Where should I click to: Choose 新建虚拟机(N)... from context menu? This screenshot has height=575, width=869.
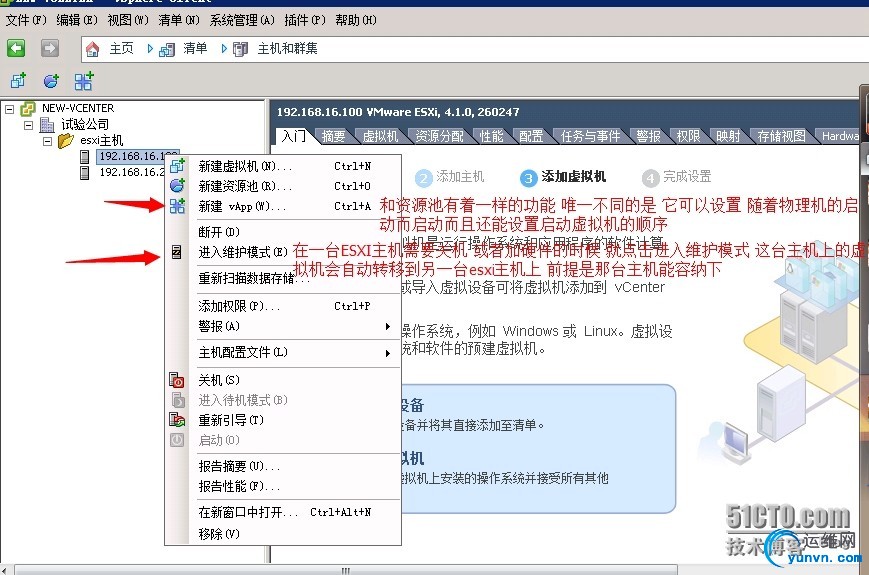pos(283,166)
